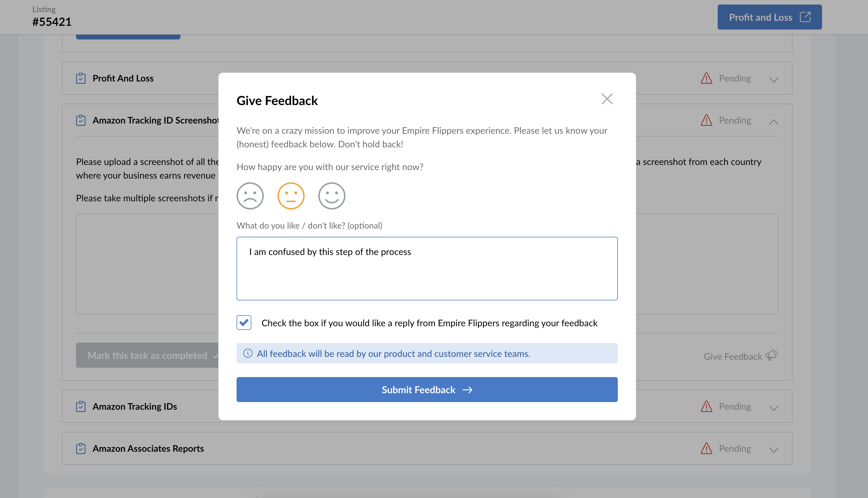Click the Associates Reports pending warning icon
The height and width of the screenshot is (498, 868).
(706, 448)
